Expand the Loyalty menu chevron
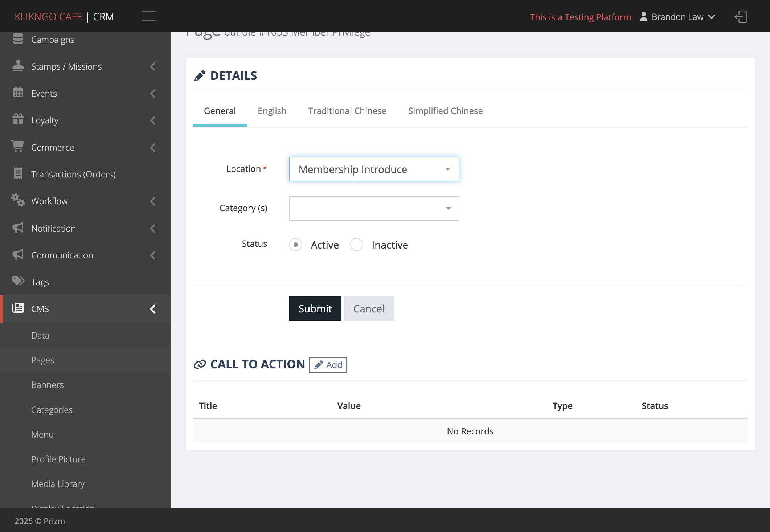 point(153,120)
